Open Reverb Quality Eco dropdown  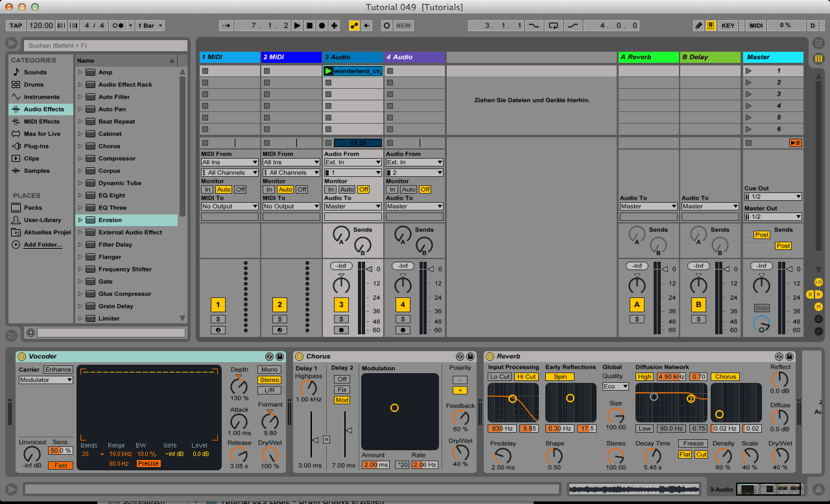click(615, 386)
